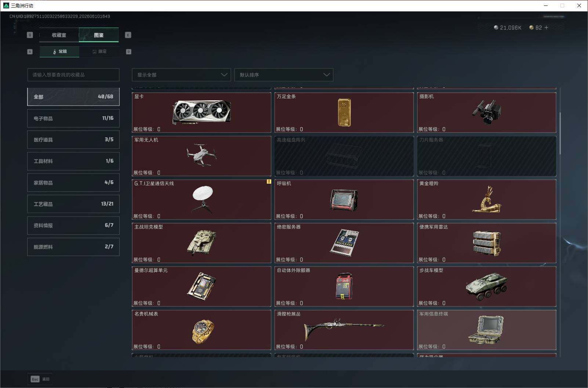Click the collectible search input field
The height and width of the screenshot is (388, 588).
[73, 75]
